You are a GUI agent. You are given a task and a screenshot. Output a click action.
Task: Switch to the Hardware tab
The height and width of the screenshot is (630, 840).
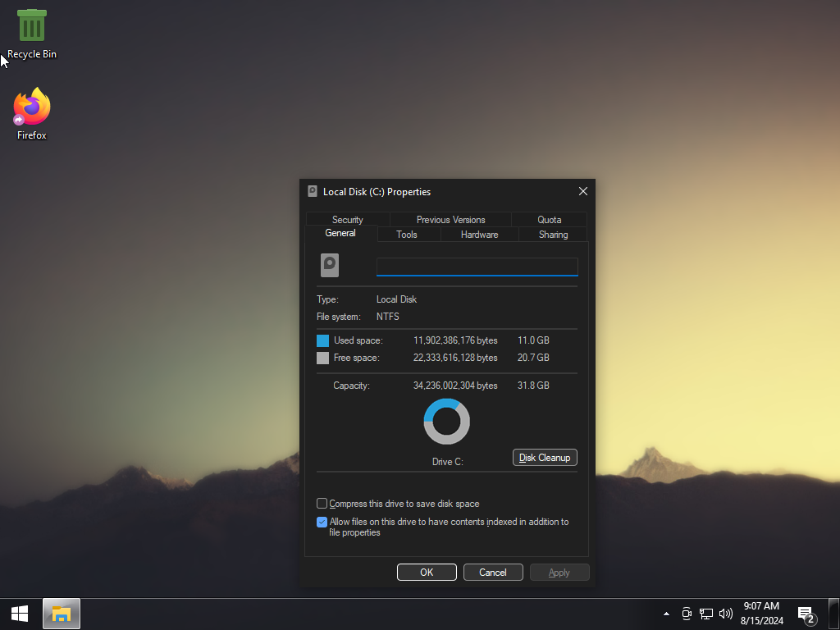tap(480, 235)
